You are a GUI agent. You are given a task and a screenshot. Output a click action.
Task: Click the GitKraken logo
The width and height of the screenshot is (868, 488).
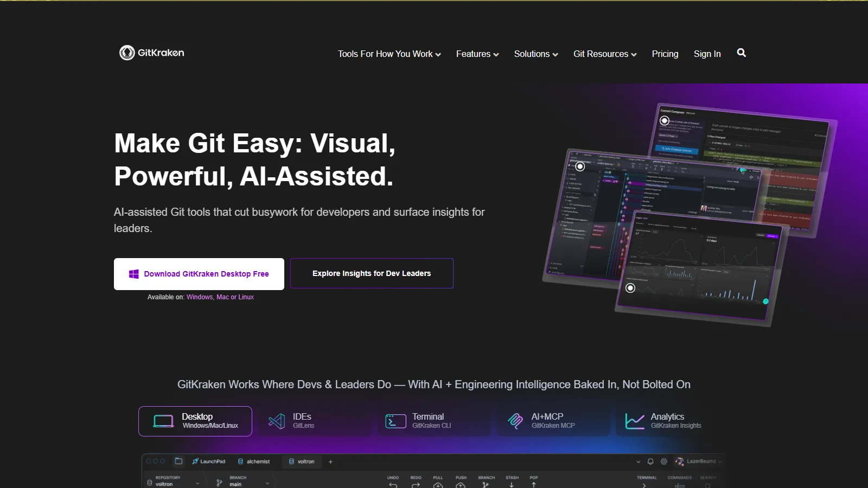[x=151, y=53]
